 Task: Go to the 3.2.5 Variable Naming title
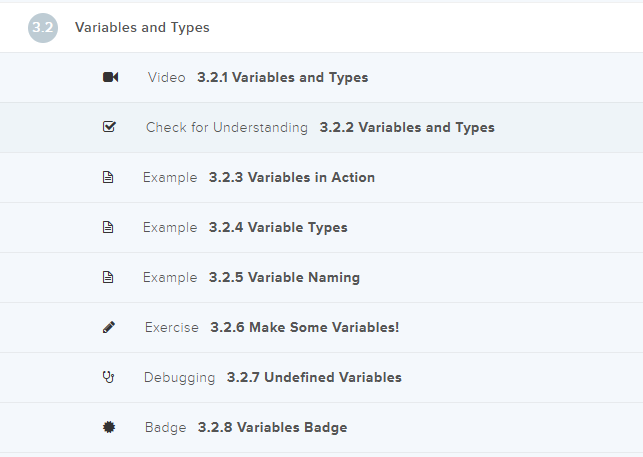pos(284,278)
